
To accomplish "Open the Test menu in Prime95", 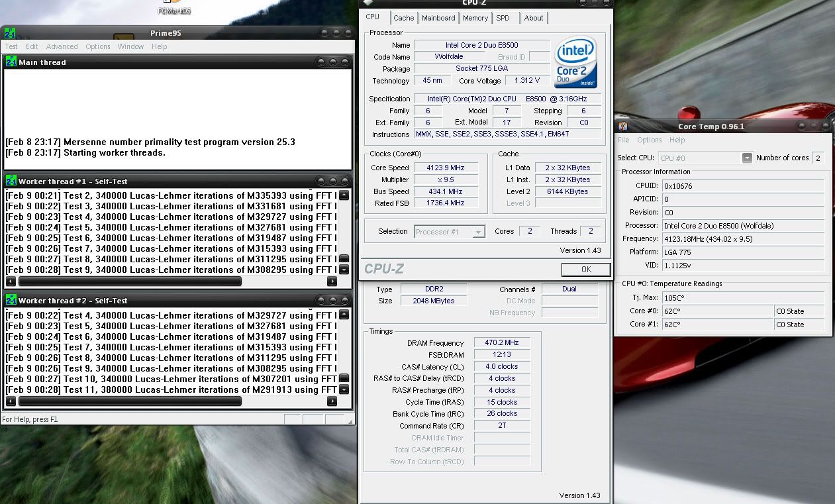I will pyautogui.click(x=12, y=46).
